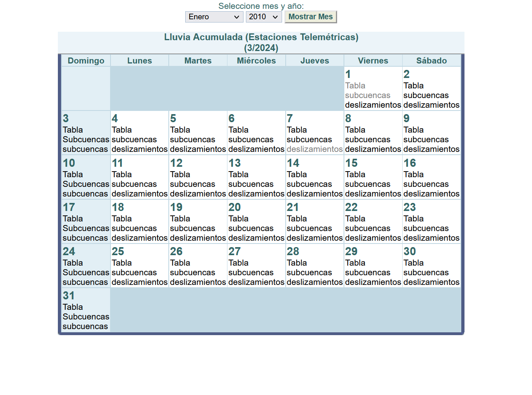Viewport: 532px width, 395px height.
Task: Open the month dropdown showing Enero
Action: pos(214,17)
